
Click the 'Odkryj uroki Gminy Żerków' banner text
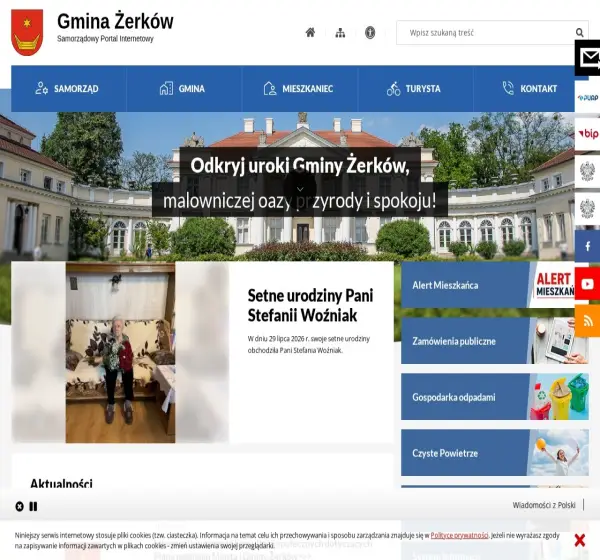click(x=300, y=165)
